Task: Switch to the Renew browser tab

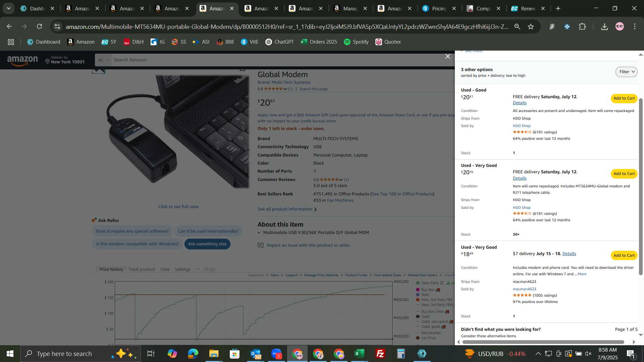Action: click(x=528, y=9)
